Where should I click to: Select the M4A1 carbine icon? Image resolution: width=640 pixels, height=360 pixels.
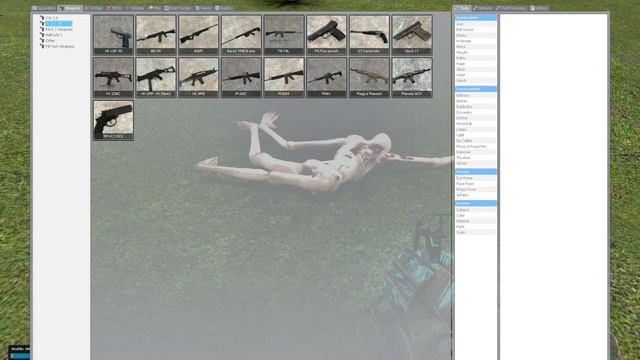click(x=327, y=78)
